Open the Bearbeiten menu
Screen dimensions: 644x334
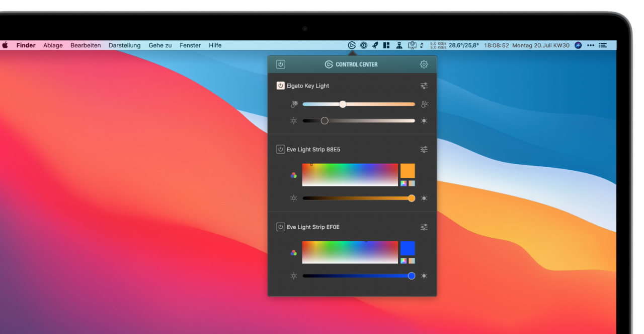click(x=86, y=45)
